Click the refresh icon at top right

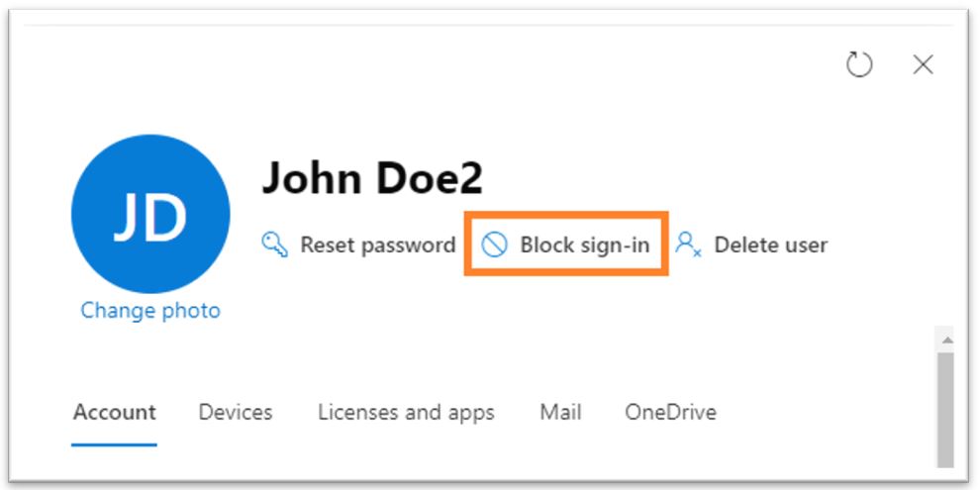click(859, 64)
